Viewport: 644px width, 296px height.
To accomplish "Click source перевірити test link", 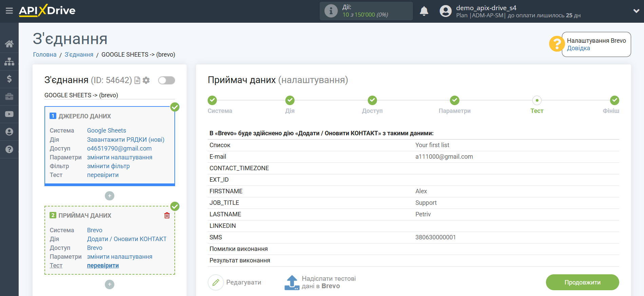I will [103, 175].
